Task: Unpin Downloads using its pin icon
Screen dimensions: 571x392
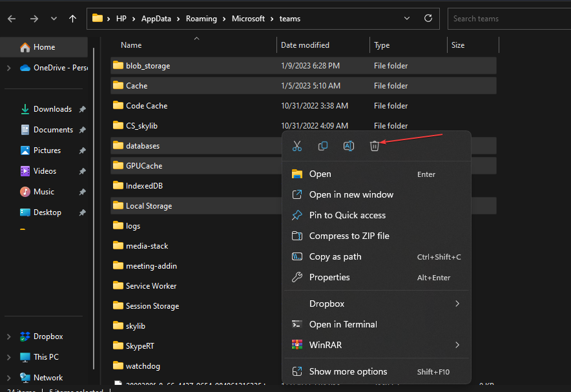Action: click(83, 109)
